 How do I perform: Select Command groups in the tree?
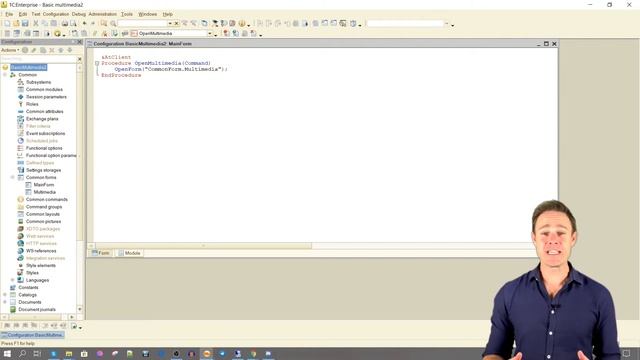tap(44, 207)
